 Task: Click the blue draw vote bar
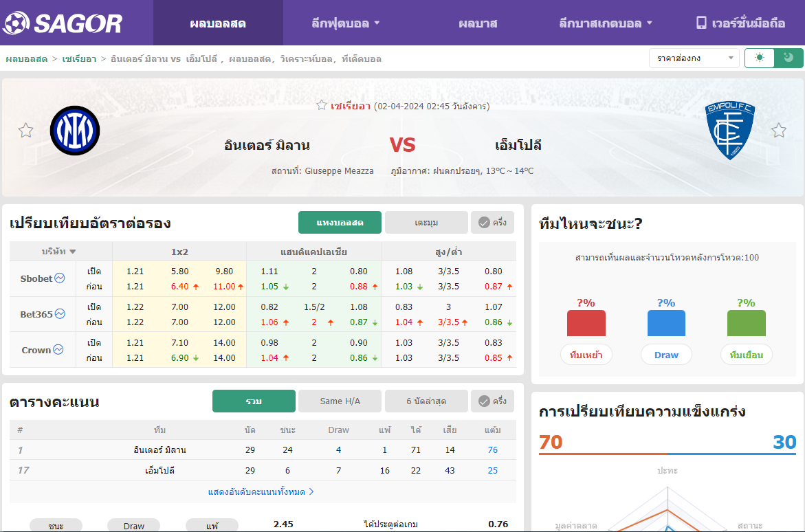coord(666,323)
